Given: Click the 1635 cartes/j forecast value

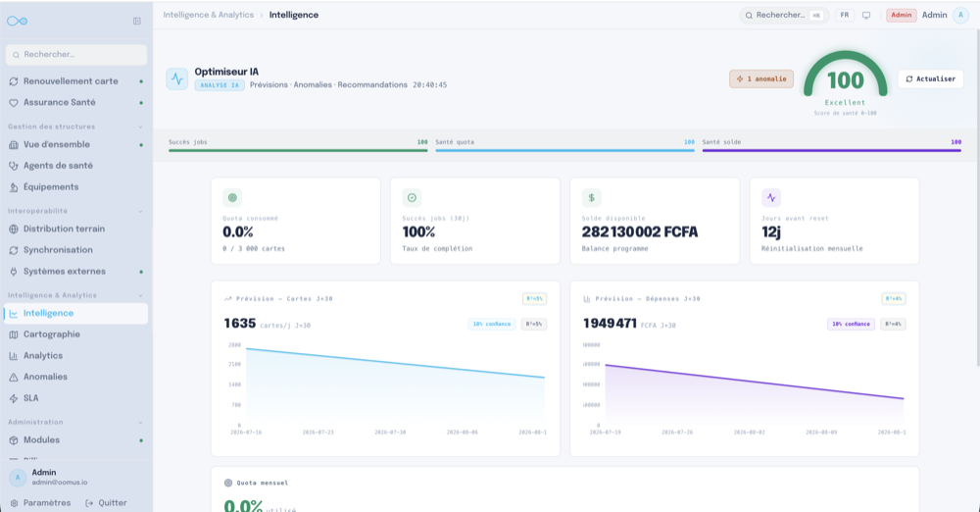Looking at the screenshot, I should pyautogui.click(x=240, y=324).
